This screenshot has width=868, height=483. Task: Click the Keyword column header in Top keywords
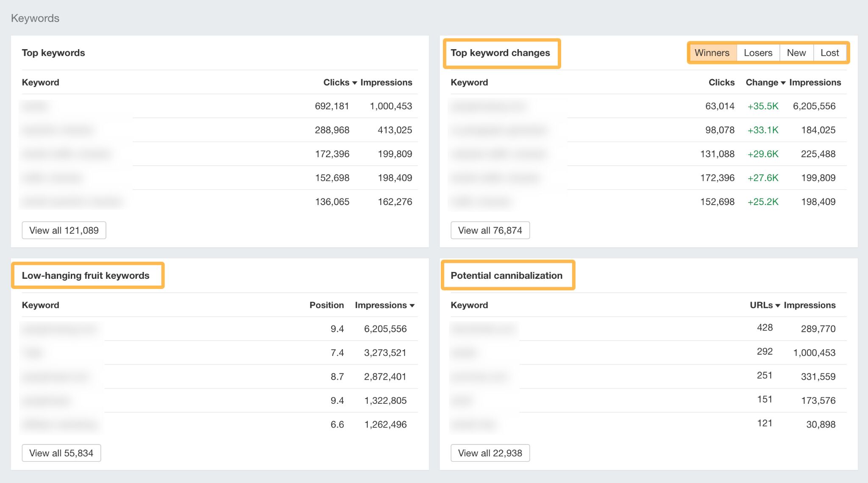(x=40, y=82)
